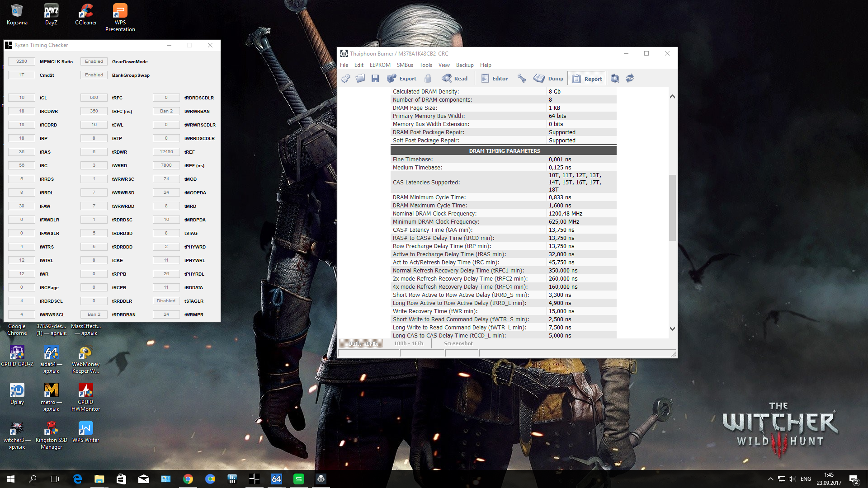This screenshot has height=488, width=868.
Task: Click the wrench tool icon in toolbar
Action: tap(522, 79)
